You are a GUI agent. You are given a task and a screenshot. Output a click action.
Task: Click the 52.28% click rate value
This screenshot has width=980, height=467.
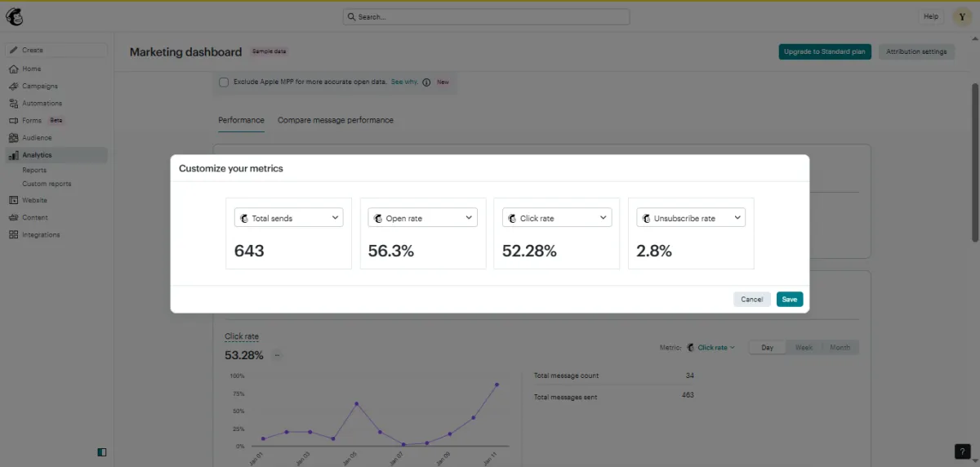point(529,251)
